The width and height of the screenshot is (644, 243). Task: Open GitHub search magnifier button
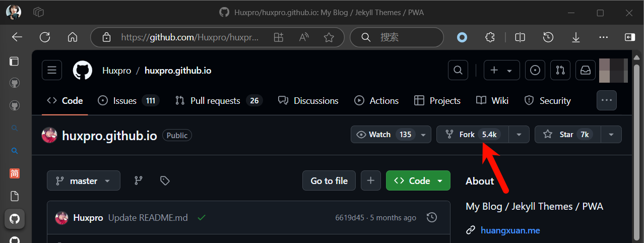[458, 71]
